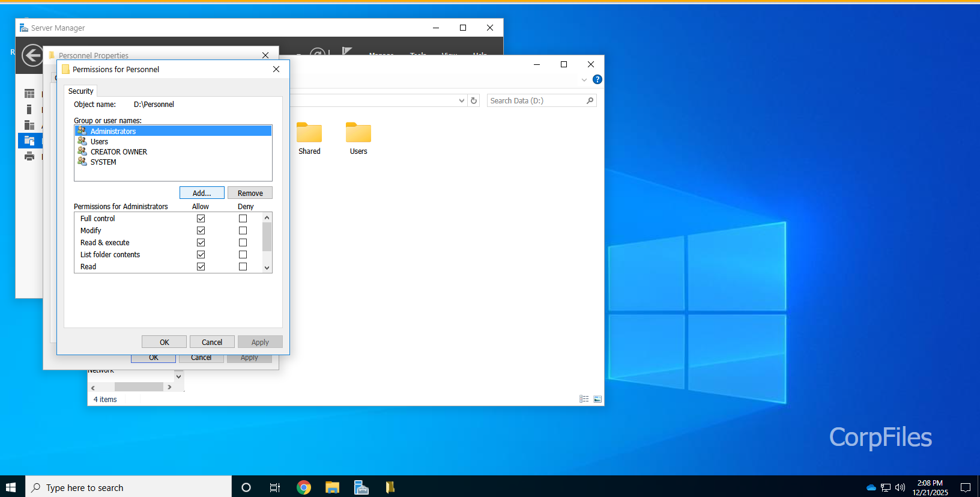
Task: Select the Security tab in Permissions dialog
Action: tap(80, 91)
